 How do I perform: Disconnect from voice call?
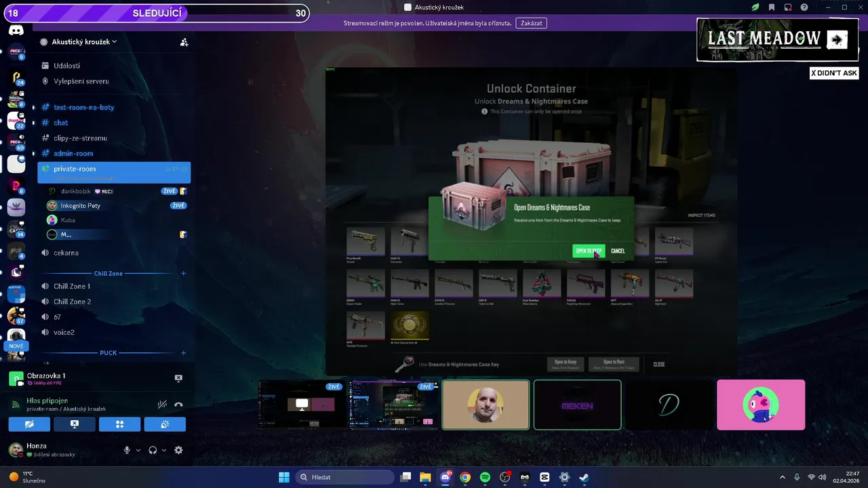point(178,404)
